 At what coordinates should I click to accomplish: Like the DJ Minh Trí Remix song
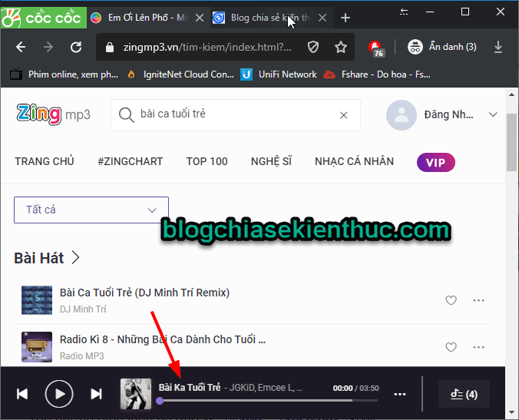(x=451, y=300)
